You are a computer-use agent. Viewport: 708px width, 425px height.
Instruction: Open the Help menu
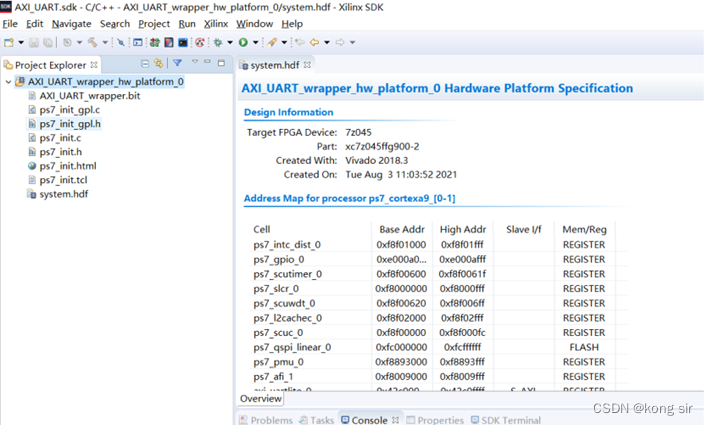292,24
